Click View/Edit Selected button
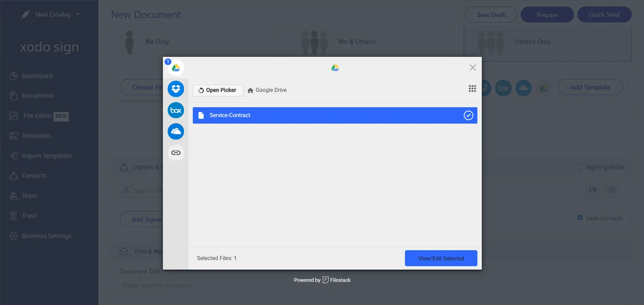Viewport: 644px width, 305px height. tap(441, 258)
